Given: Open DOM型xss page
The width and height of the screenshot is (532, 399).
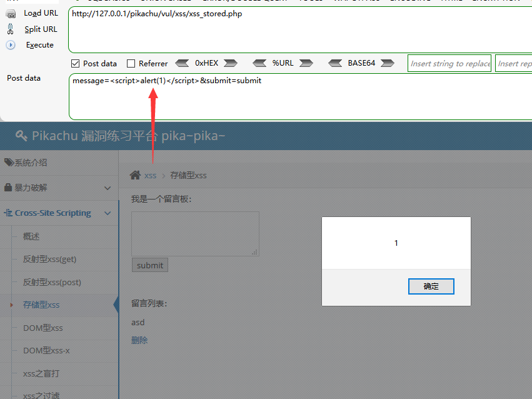Looking at the screenshot, I should [43, 328].
